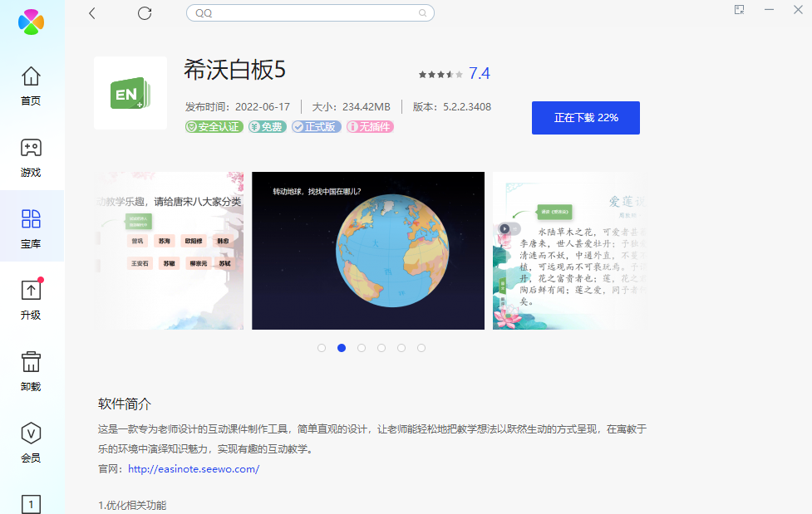The image size is (812, 514).
Task: Click the 软件简介 heading
Action: [x=125, y=404]
